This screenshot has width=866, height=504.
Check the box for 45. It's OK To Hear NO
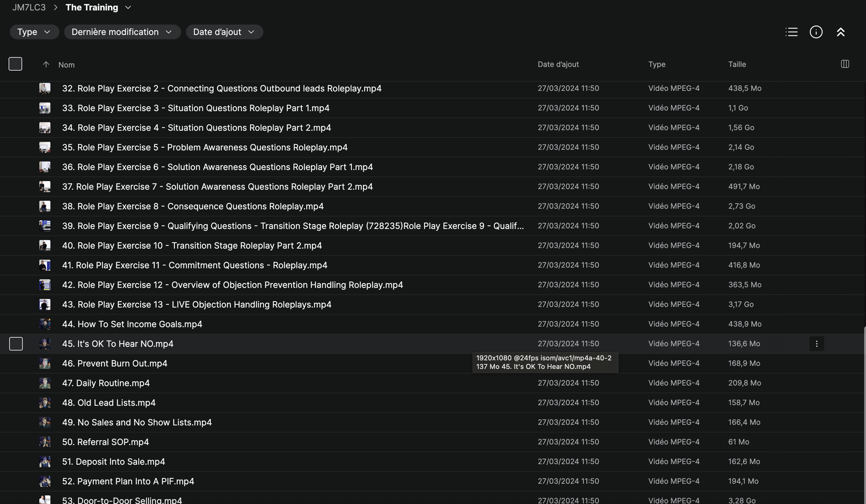coord(16,344)
